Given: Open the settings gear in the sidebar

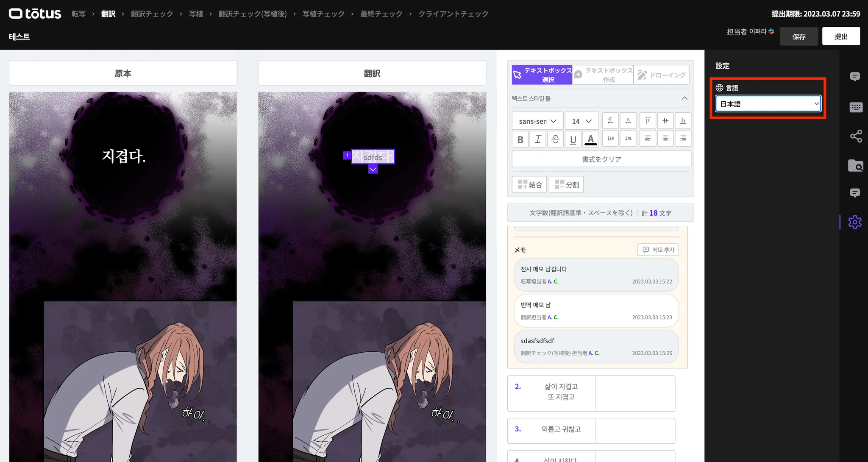Looking at the screenshot, I should pos(855,222).
